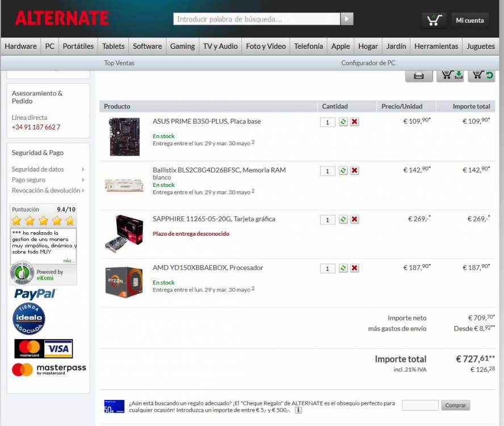
Task: Click the 'más...' review link
Action: click(69, 261)
